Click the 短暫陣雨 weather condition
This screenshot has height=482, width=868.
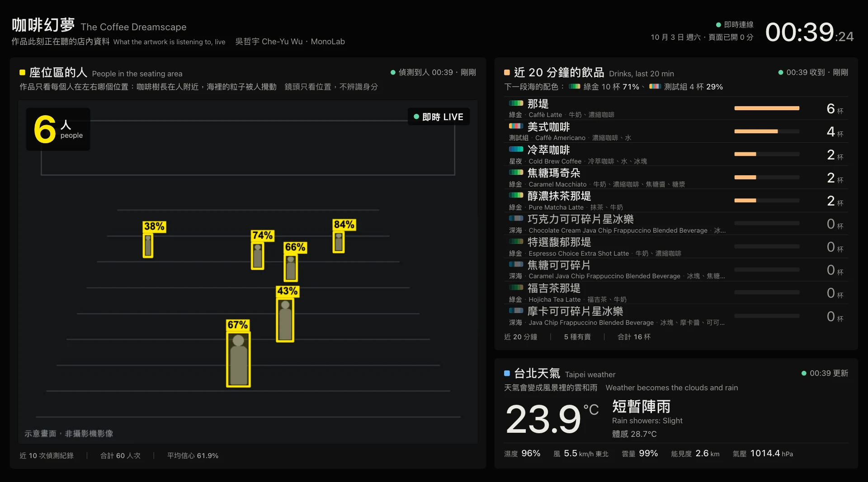coord(641,407)
